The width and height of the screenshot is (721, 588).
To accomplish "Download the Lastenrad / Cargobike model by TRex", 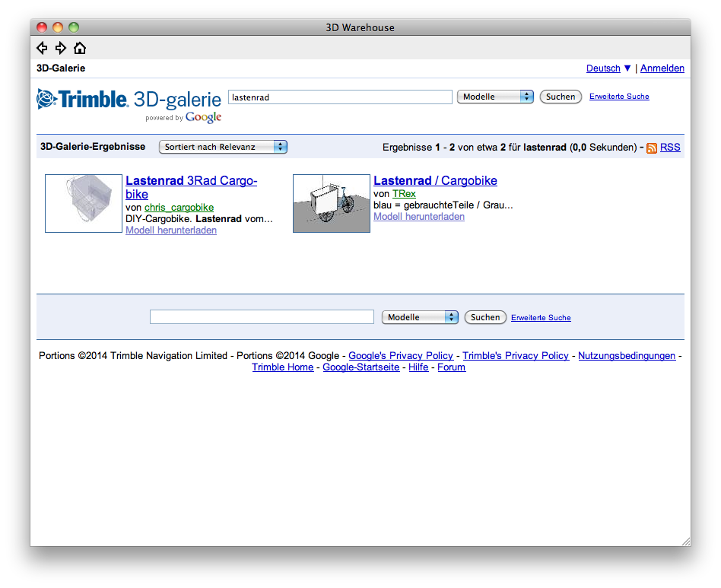I will [x=418, y=217].
